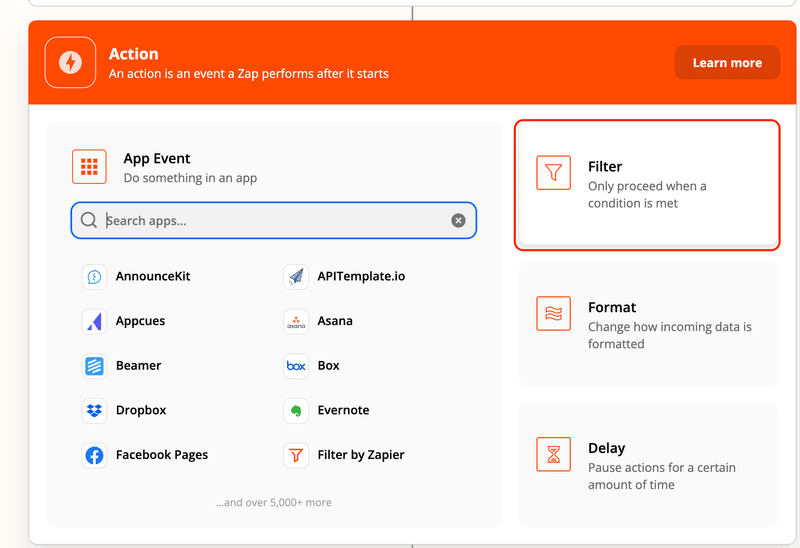Click '...and over 5,000+ more' text
The image size is (800, 548).
[273, 503]
